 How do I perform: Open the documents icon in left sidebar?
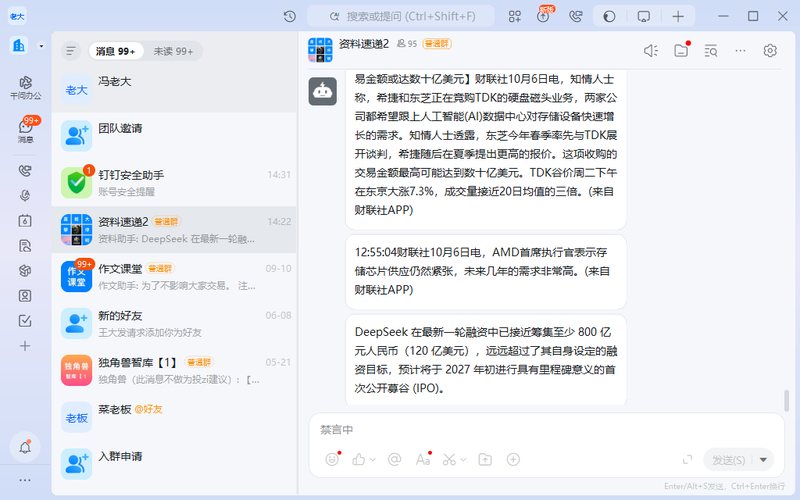pos(25,245)
